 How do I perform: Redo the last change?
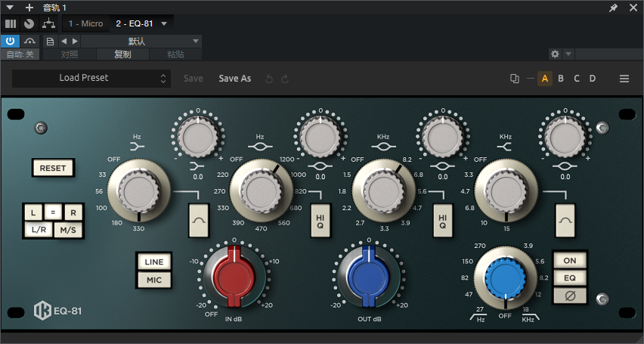(x=285, y=79)
